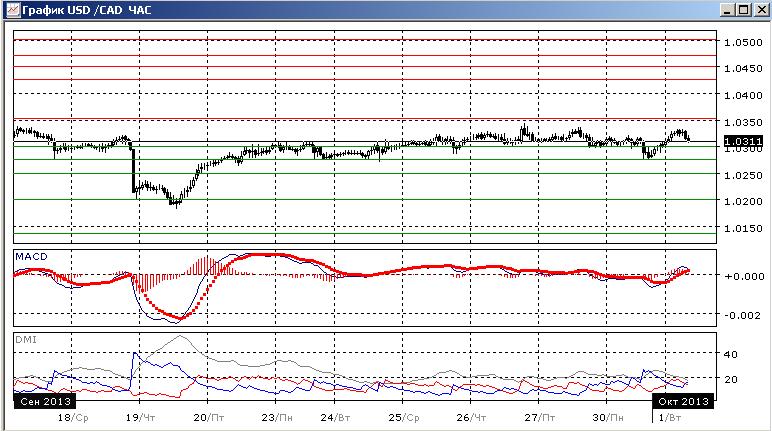Click the DMI gray line peak above 40
The height and width of the screenshot is (431, 772).
point(180,337)
